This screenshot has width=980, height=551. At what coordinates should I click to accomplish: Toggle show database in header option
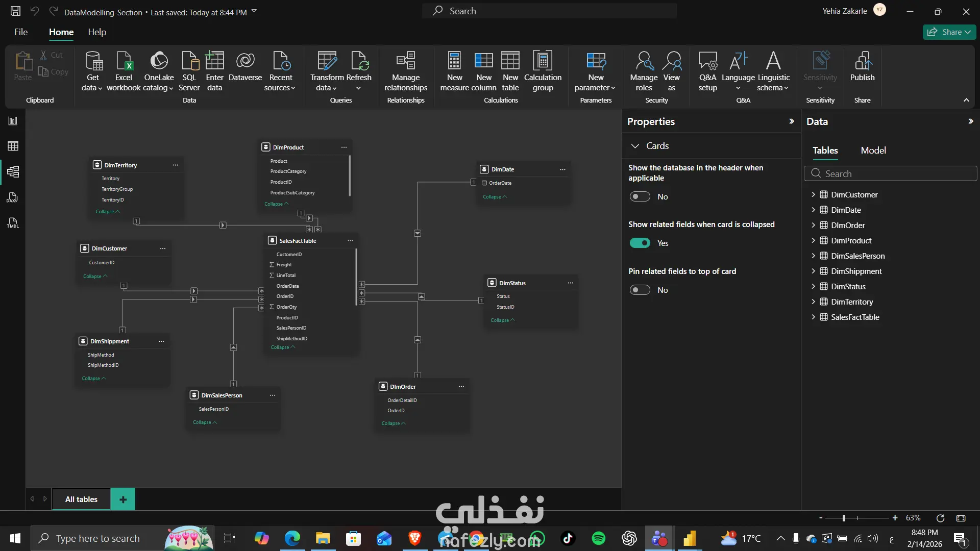tap(640, 196)
